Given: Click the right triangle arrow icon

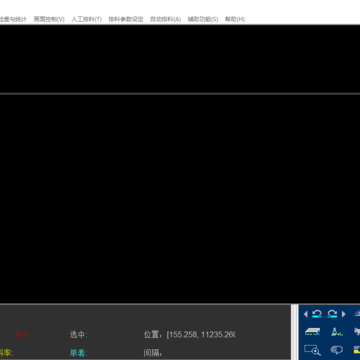Looking at the screenshot, I should click(344, 314).
